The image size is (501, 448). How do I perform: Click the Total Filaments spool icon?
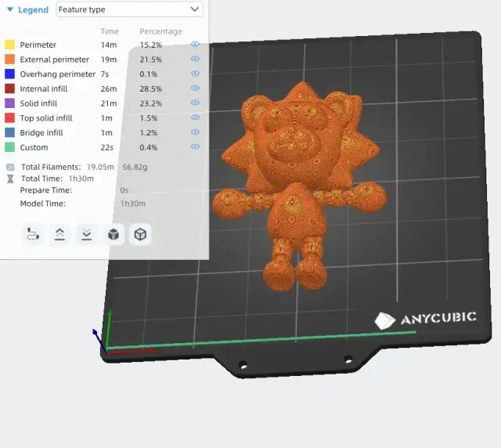tap(10, 167)
